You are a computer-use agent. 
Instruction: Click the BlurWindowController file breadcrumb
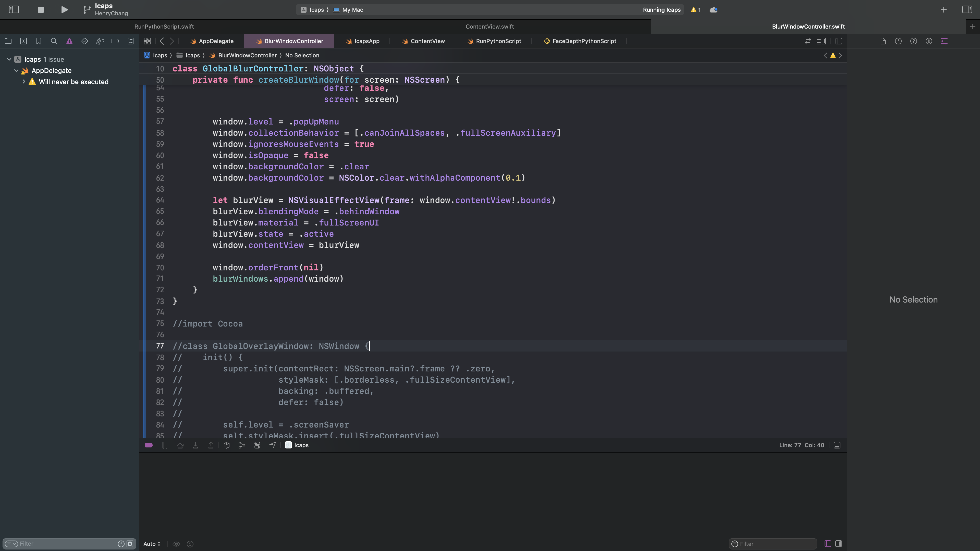click(243, 56)
